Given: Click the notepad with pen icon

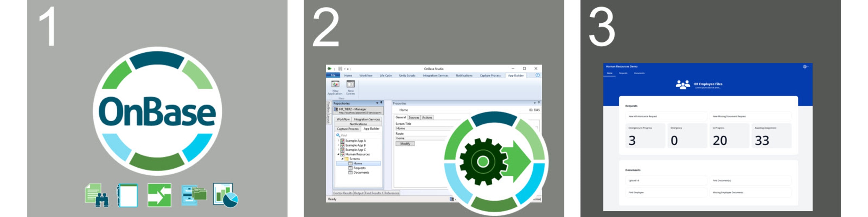Looking at the screenshot, I should pyautogui.click(x=127, y=195).
